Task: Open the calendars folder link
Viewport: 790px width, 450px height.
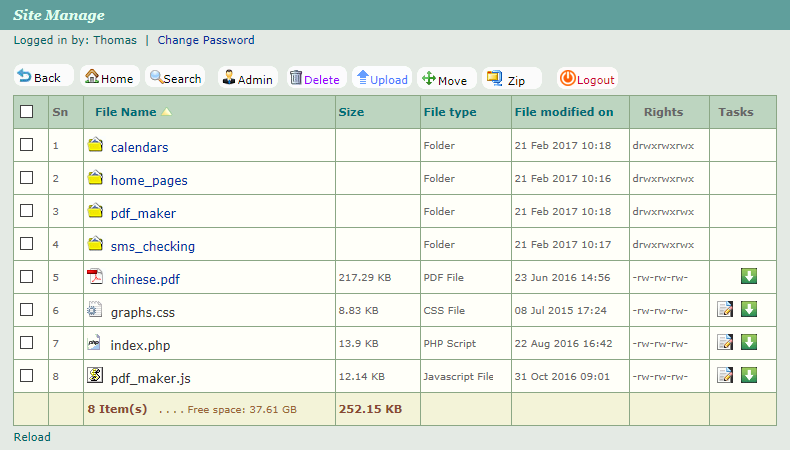Action: 140,147
